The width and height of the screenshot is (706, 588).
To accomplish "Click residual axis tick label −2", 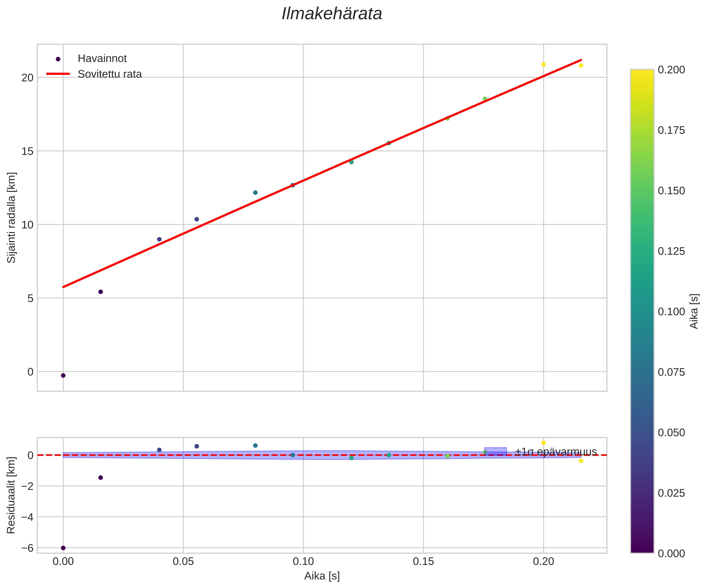I will pos(27,486).
